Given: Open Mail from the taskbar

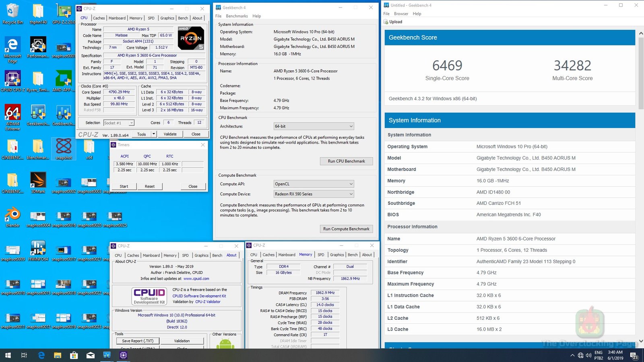Looking at the screenshot, I should coord(90,355).
